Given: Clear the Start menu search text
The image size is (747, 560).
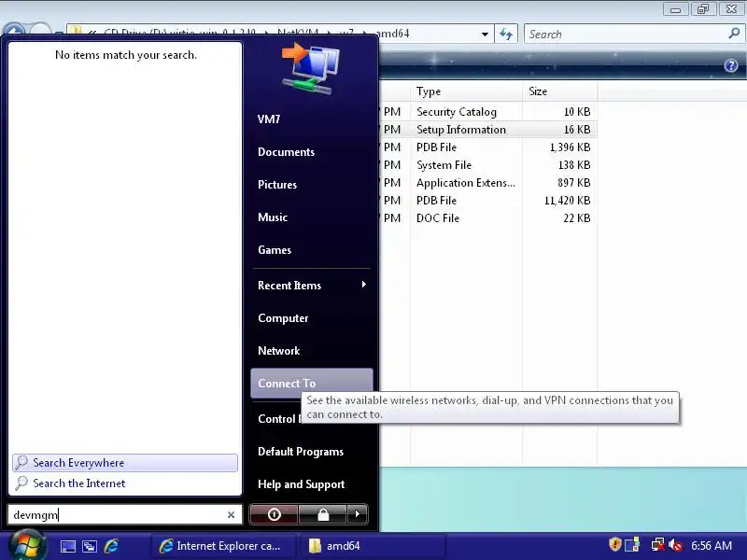Looking at the screenshot, I should (x=231, y=514).
